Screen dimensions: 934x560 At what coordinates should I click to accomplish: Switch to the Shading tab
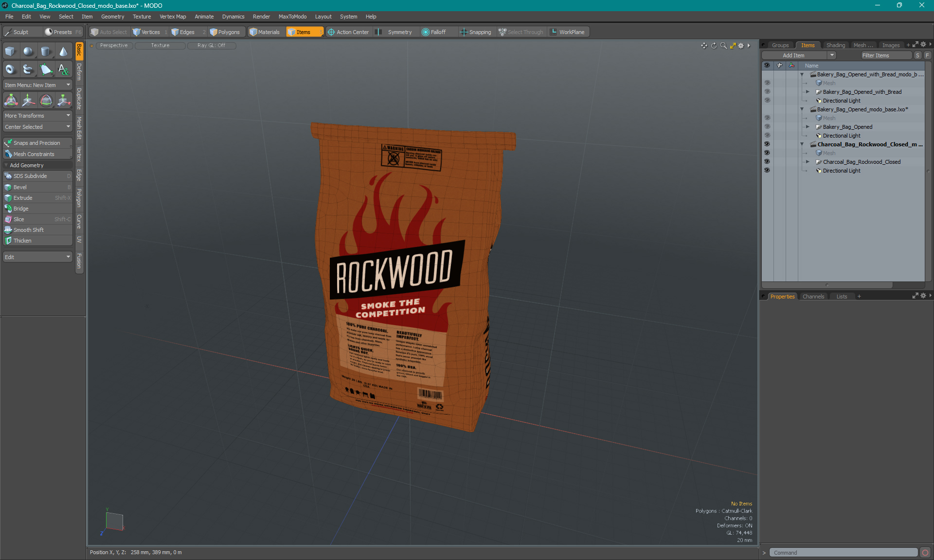tap(836, 45)
